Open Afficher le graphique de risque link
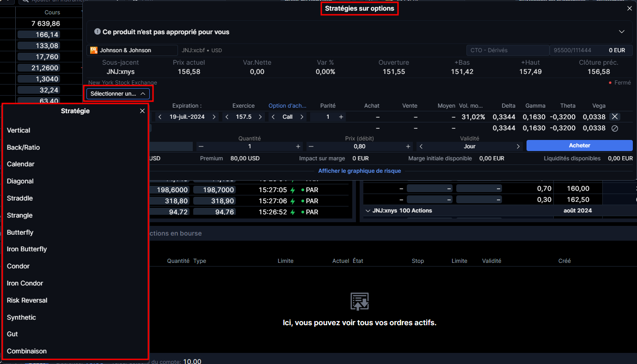Screen dimensions: 637x364 click(360, 171)
